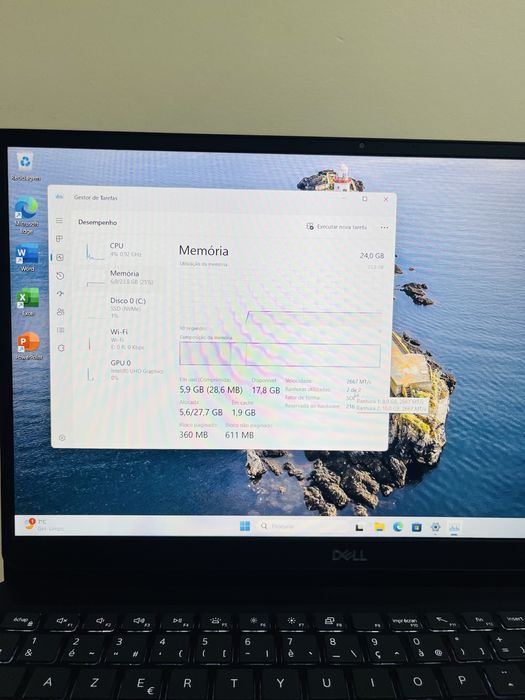525x700 pixels.
Task: Open the PowerPoint desktop shortcut
Action: 29,346
